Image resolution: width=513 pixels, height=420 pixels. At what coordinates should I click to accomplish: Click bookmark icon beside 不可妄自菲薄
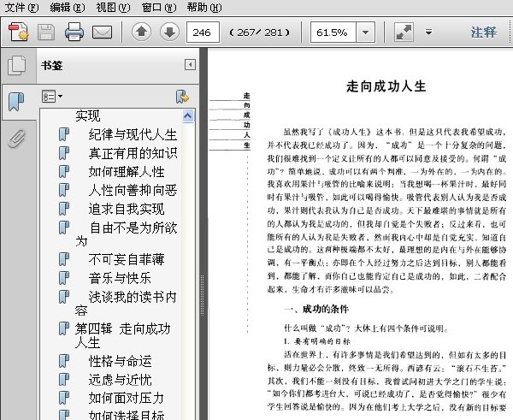(64, 259)
